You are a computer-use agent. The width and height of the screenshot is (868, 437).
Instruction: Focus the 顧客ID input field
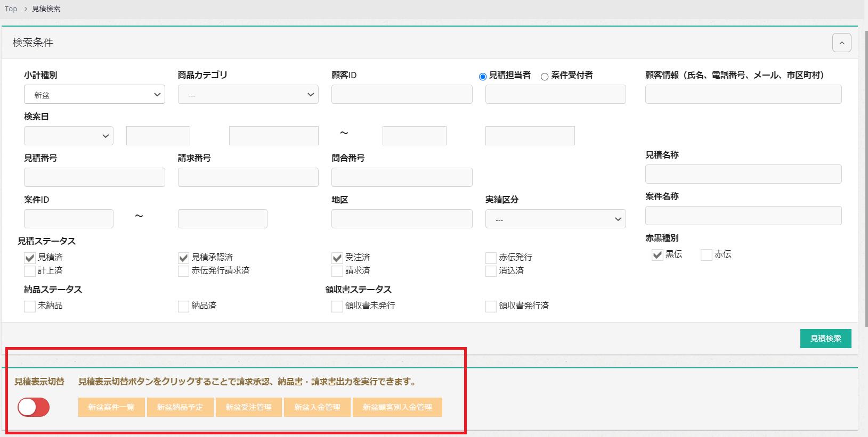pos(402,95)
